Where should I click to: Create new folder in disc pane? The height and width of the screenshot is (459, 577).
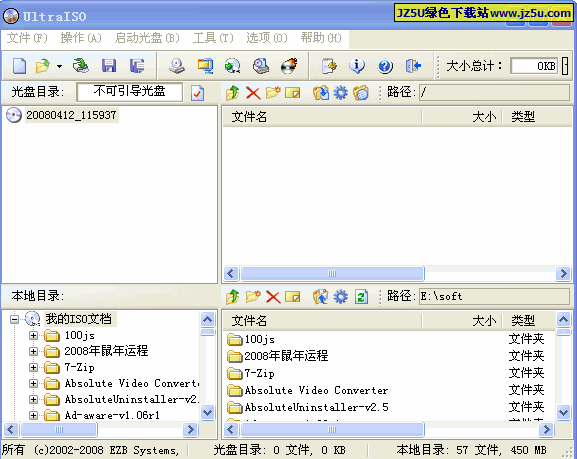click(273, 93)
